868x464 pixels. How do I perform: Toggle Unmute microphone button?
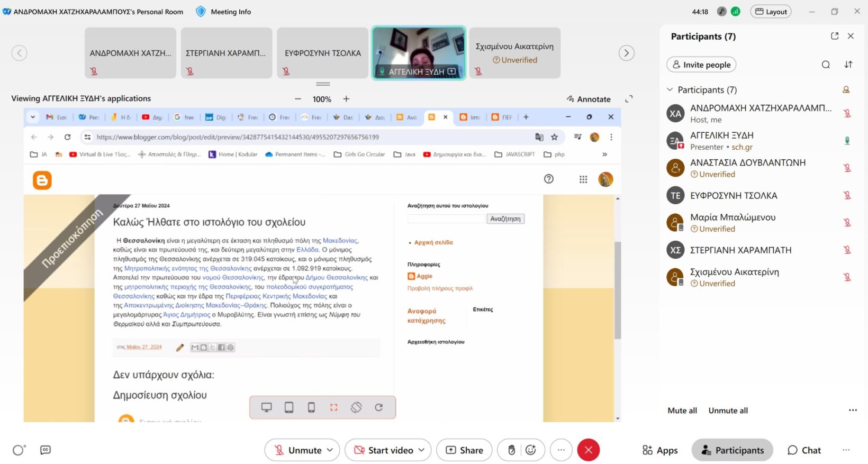click(x=298, y=450)
